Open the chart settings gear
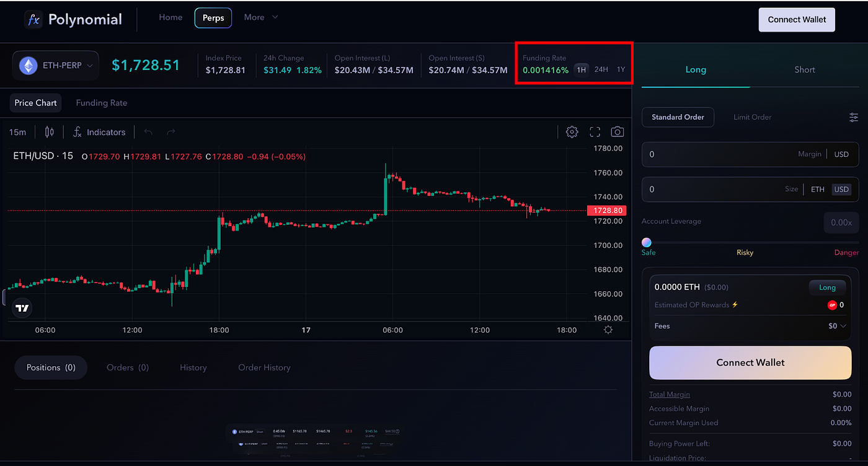Image resolution: width=868 pixels, height=466 pixels. (x=572, y=131)
